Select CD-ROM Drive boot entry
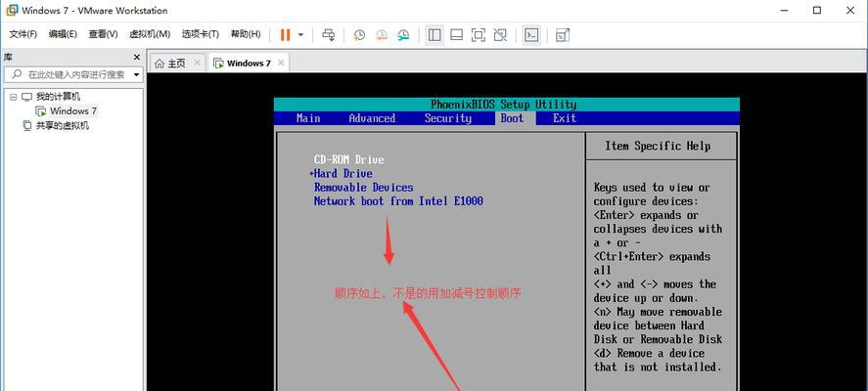Screen dimensions: 868x391 pyautogui.click(x=348, y=160)
